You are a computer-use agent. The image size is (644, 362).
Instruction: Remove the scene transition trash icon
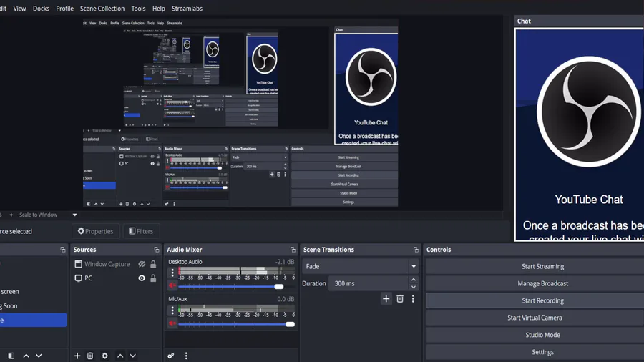(x=399, y=299)
